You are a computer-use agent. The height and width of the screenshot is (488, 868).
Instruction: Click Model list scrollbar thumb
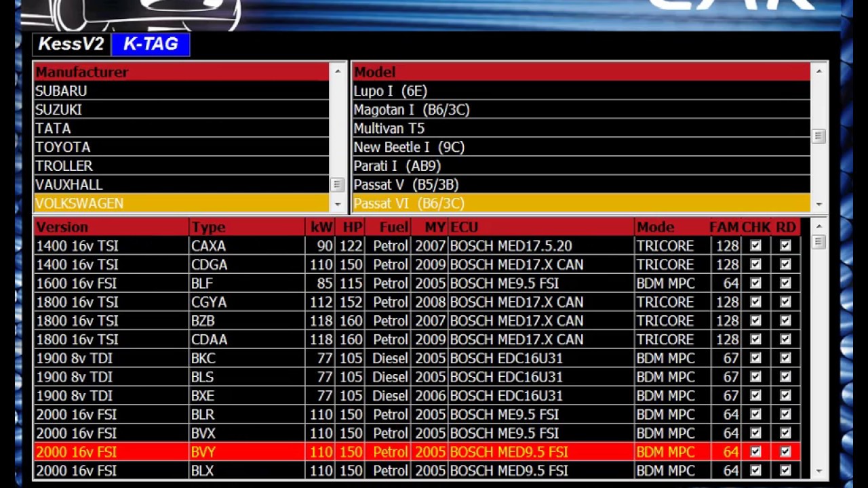click(818, 136)
